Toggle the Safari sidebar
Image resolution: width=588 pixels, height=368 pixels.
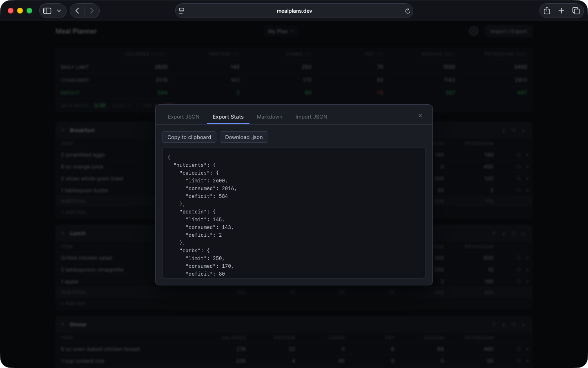pos(47,11)
